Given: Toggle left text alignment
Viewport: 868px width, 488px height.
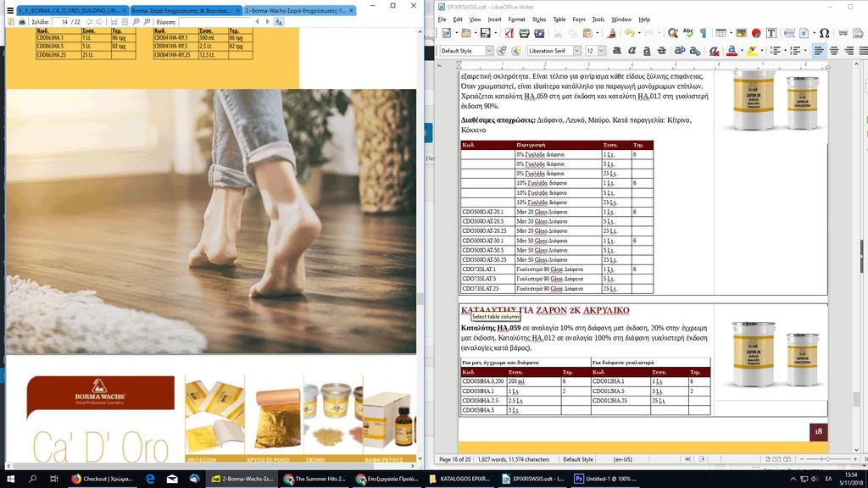Looking at the screenshot, I should 819,51.
